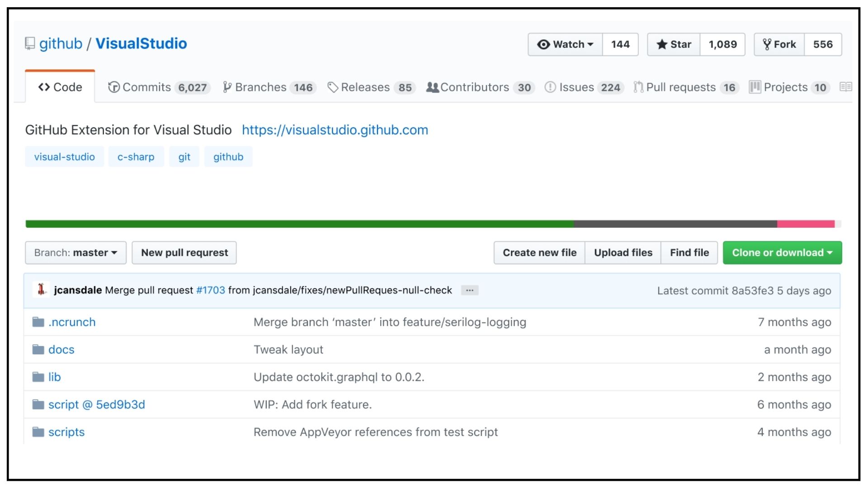Click the language breakdown color bar

[434, 223]
